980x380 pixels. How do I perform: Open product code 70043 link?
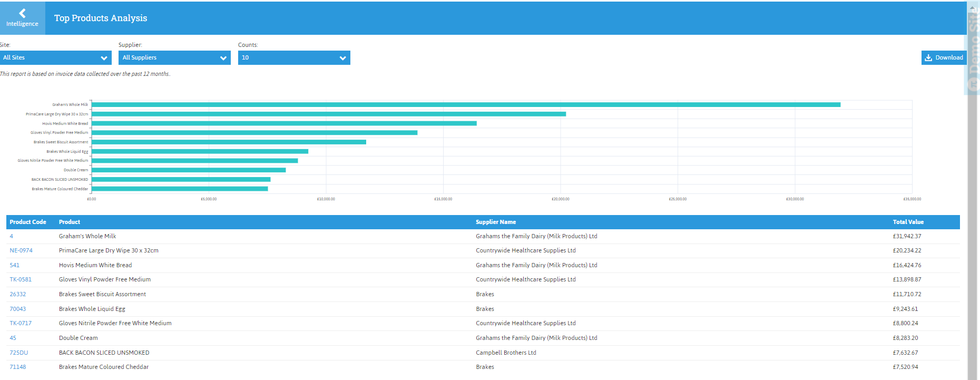[x=18, y=309]
